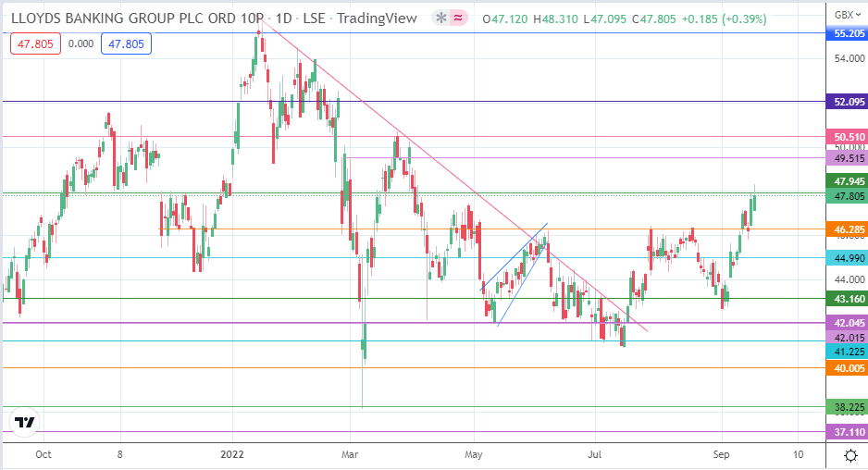The height and width of the screenshot is (470, 868).
Task: Select the 37.110 violet price label
Action: click(x=847, y=432)
